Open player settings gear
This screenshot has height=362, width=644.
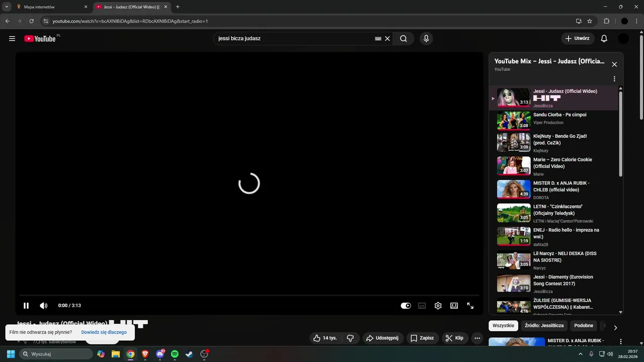438,306
